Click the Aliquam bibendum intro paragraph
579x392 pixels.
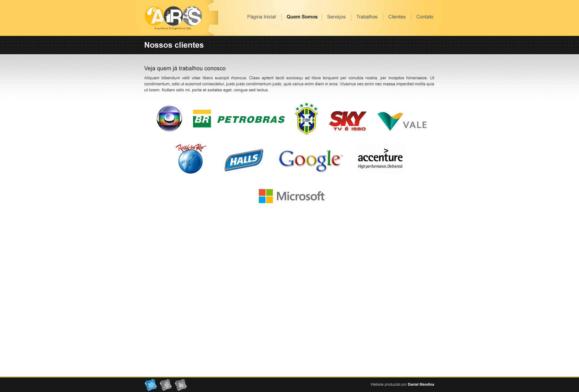click(289, 84)
